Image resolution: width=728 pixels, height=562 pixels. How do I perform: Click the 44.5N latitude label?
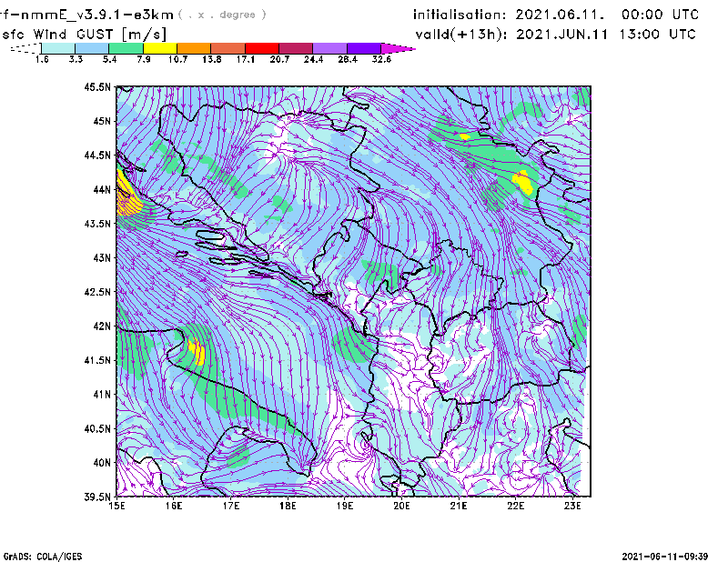(98, 155)
